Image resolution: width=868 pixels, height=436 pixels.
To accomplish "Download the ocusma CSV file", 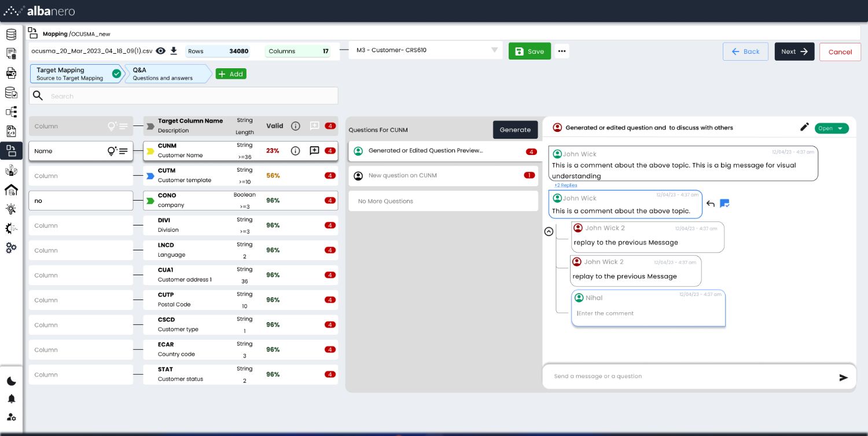I will coord(174,51).
